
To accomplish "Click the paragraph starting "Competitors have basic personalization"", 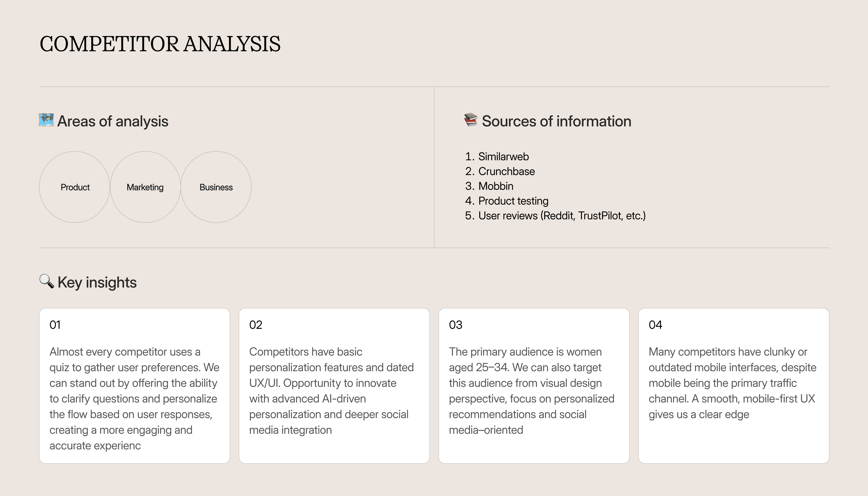I will [332, 391].
